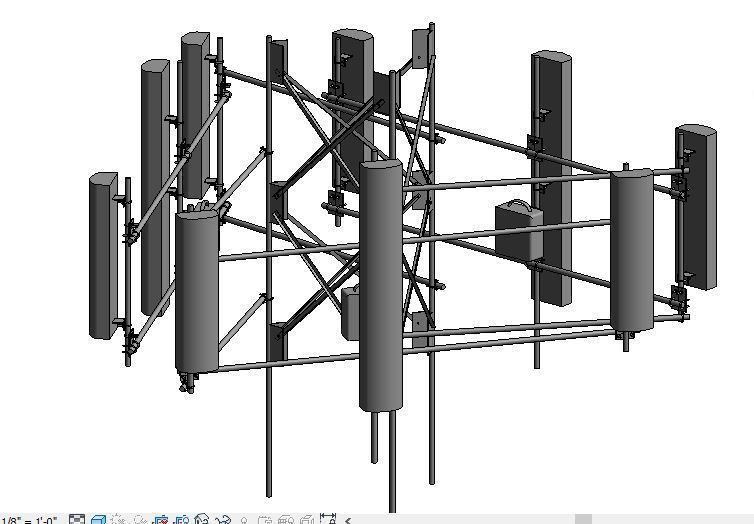Collapse the view control bar chevron
754x524 pixels.
click(348, 520)
